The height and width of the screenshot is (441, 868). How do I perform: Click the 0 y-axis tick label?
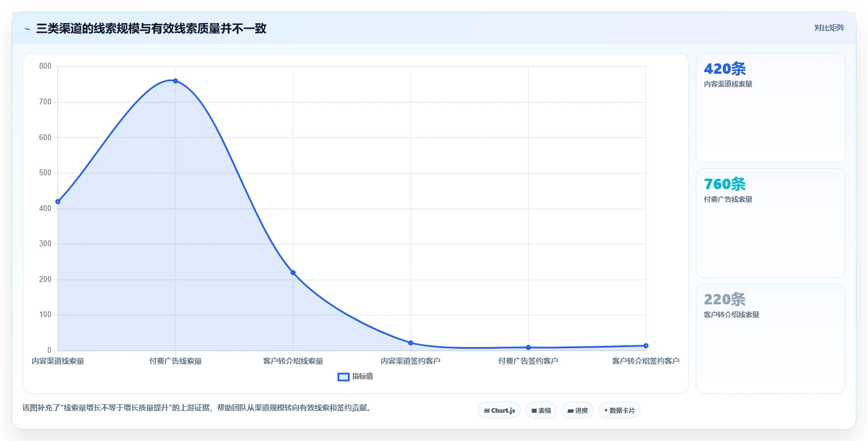point(50,350)
